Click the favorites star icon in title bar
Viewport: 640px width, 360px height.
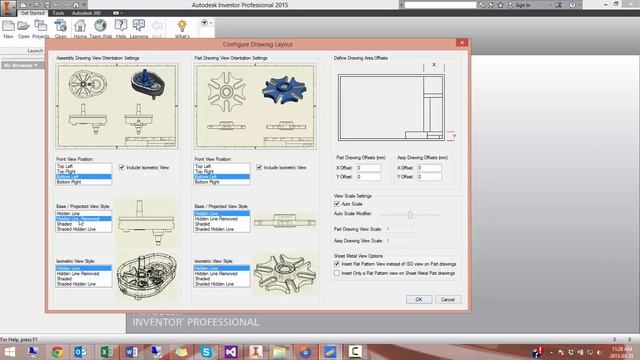(500, 5)
